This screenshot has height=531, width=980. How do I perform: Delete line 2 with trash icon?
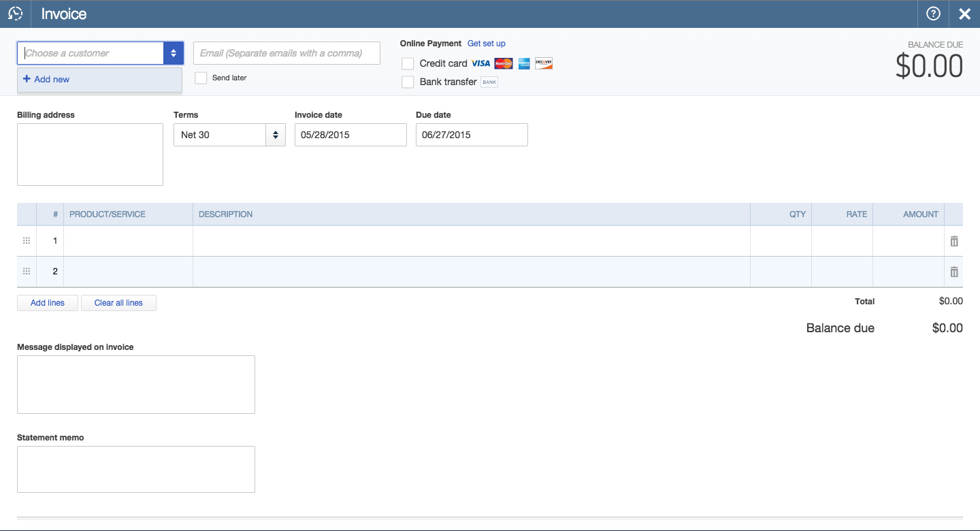coord(954,272)
